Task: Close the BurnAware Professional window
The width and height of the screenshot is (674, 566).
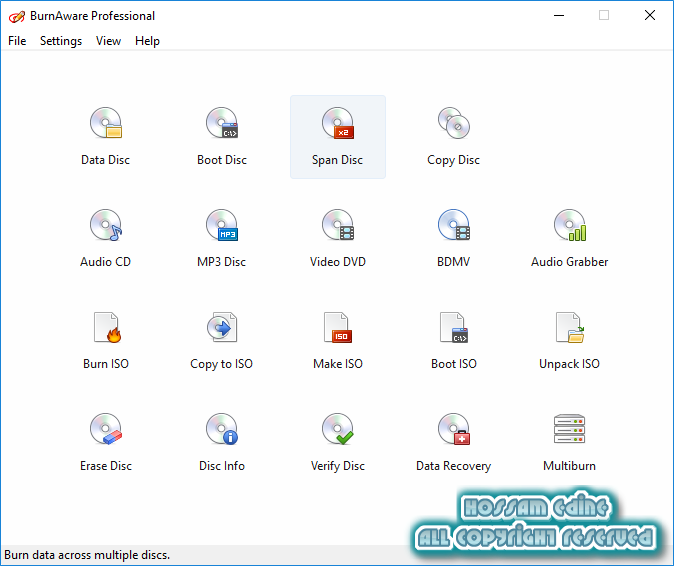Action: pos(650,15)
